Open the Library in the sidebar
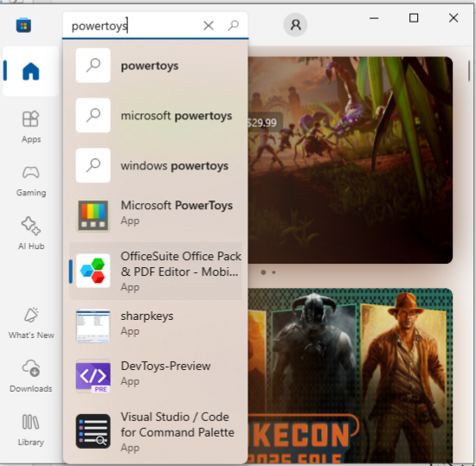The image size is (476, 466). click(x=31, y=430)
